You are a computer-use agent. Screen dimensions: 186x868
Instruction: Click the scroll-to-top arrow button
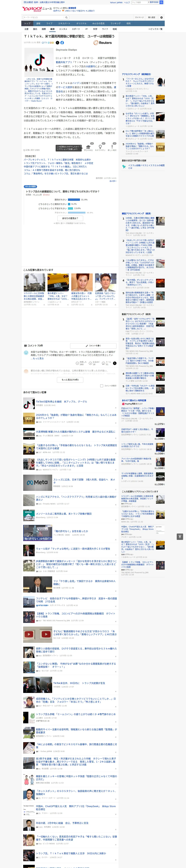point(180,536)
